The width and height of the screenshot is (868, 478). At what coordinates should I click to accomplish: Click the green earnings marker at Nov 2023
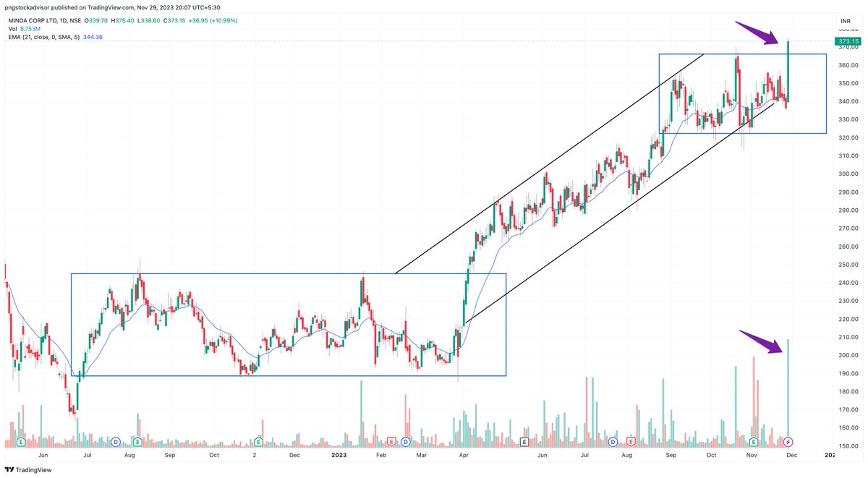coord(753,441)
